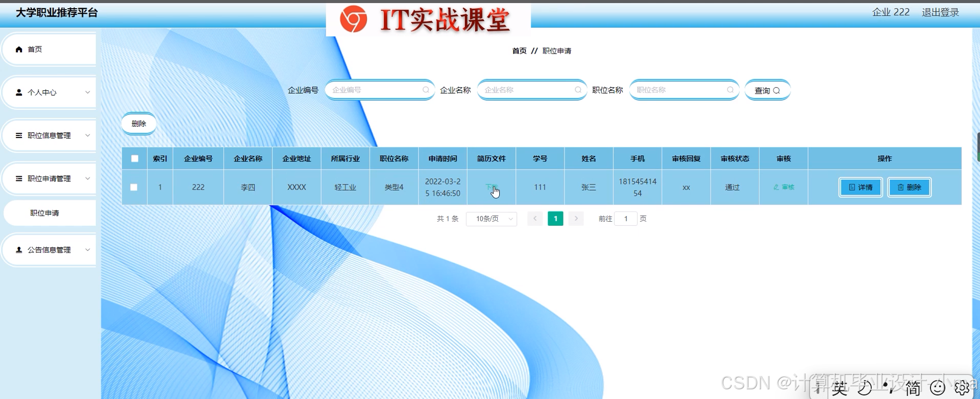980x399 pixels.
Task: Expand the 职位信息管理 chevron arrow
Action: [87, 135]
